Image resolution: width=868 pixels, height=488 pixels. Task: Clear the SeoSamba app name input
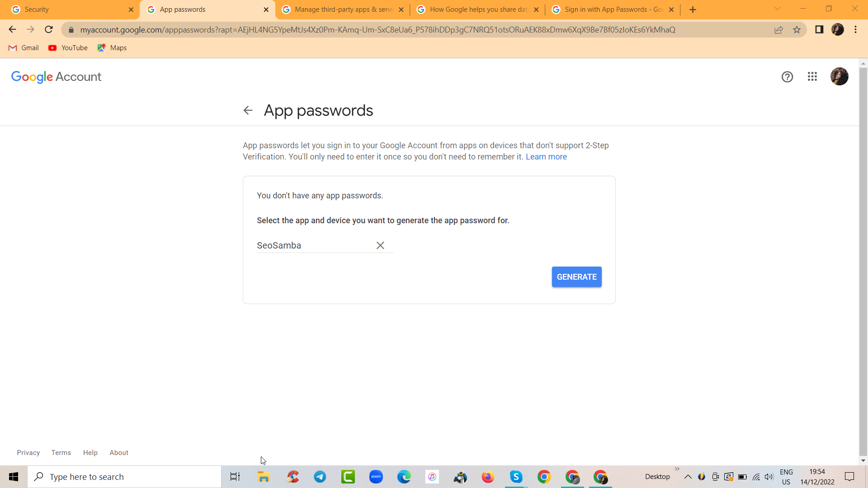point(380,245)
